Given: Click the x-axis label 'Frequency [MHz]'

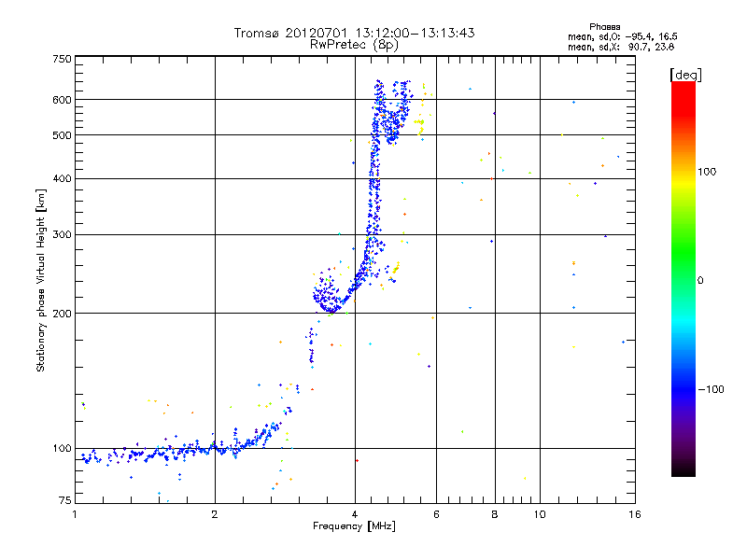Looking at the screenshot, I should coord(354,526).
